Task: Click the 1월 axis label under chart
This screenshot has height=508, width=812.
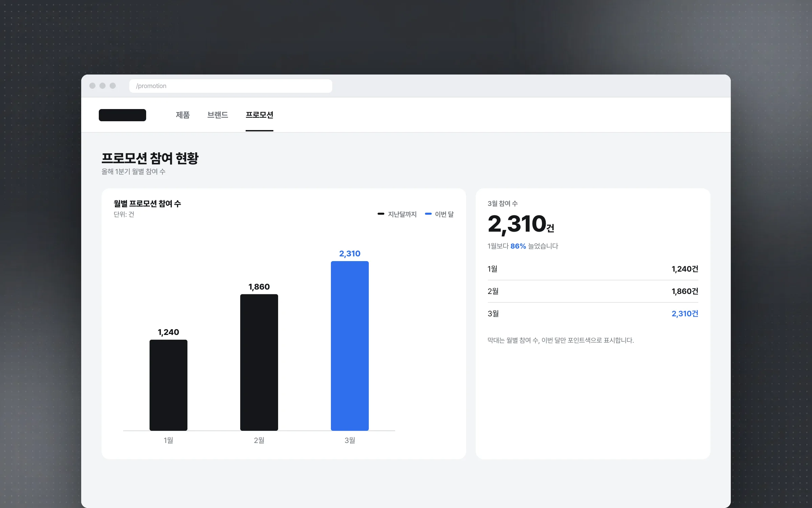Action: pyautogui.click(x=168, y=440)
